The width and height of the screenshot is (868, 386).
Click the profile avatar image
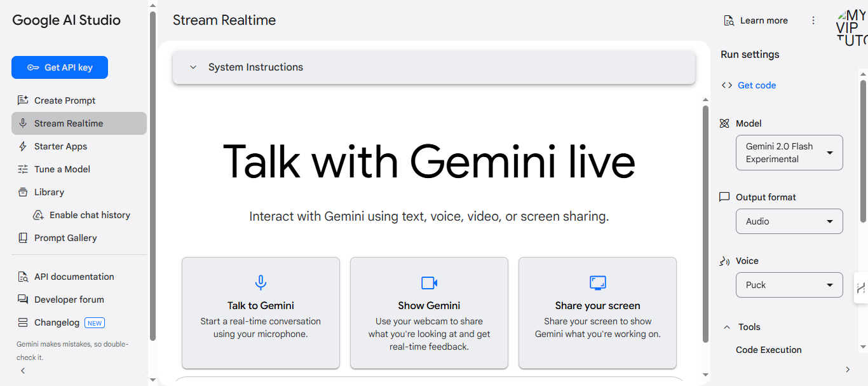point(851,27)
